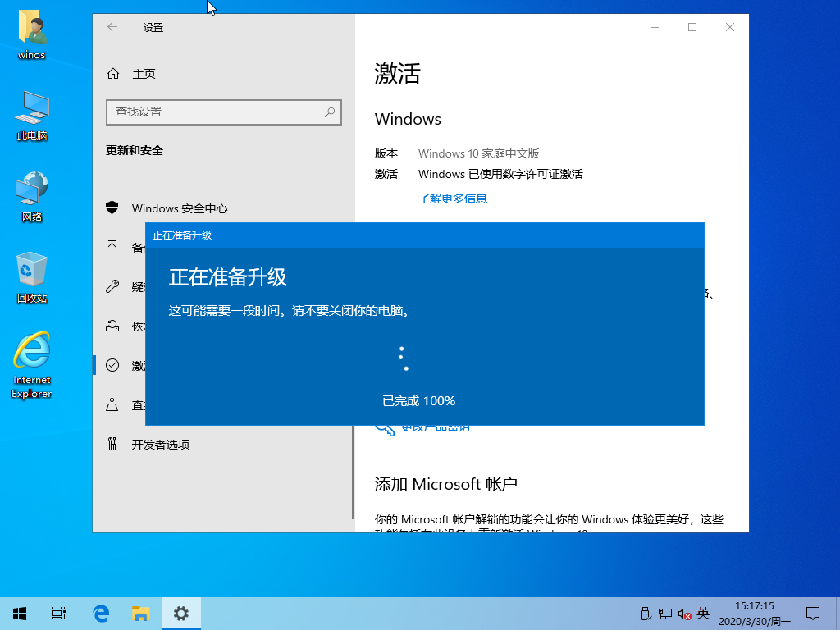Click the 正在准备升级 dialog title bar
Image resolution: width=840 pixels, height=630 pixels.
click(x=424, y=235)
